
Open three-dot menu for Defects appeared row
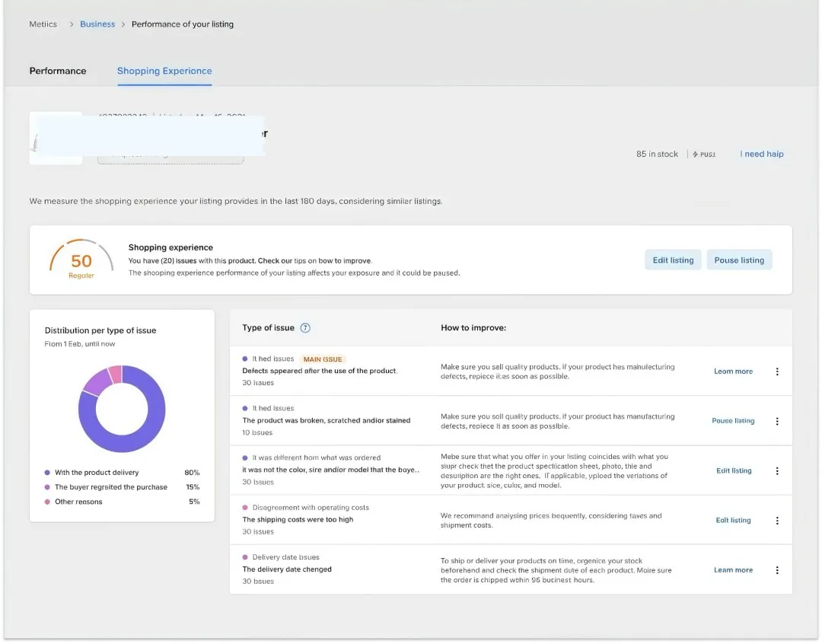click(777, 371)
